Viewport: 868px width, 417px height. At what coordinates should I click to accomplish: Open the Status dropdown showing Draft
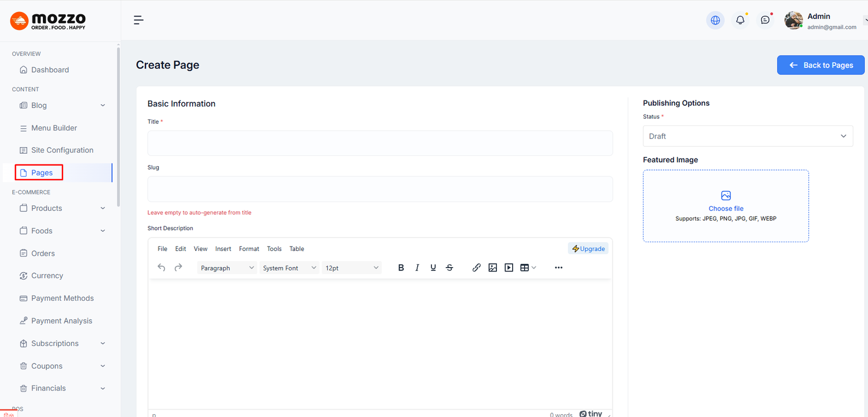pyautogui.click(x=748, y=136)
